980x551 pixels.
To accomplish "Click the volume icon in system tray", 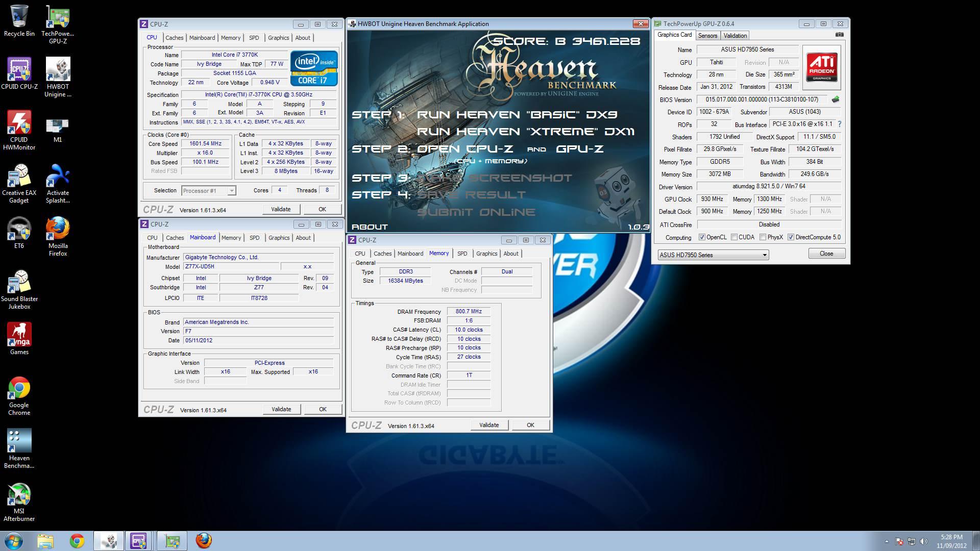I will tap(924, 541).
